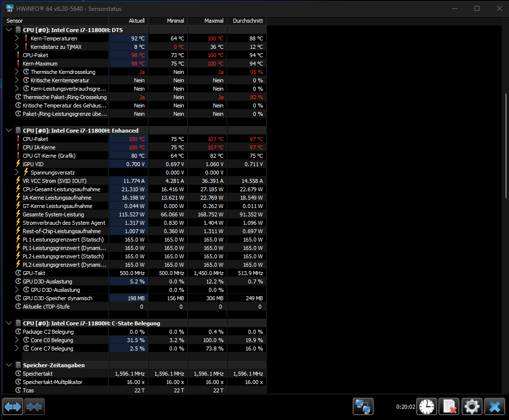Click the clock icon beside GPU-Takt
This screenshot has height=420, width=509.
click(x=18, y=273)
